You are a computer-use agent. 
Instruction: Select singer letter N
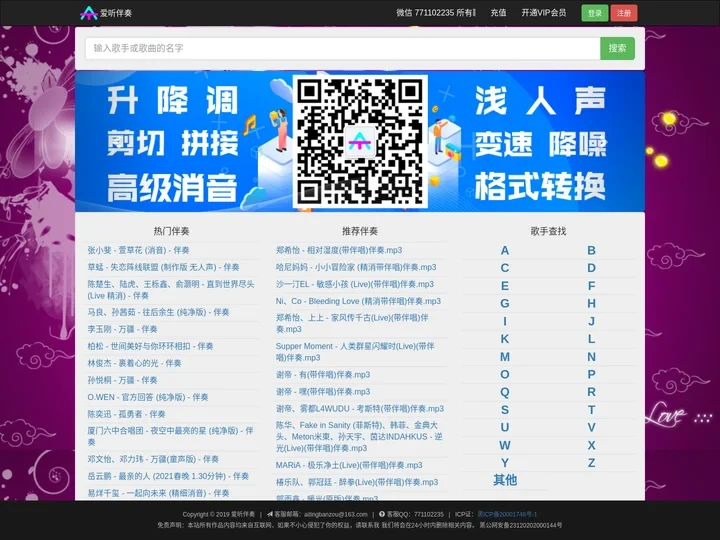(x=591, y=357)
